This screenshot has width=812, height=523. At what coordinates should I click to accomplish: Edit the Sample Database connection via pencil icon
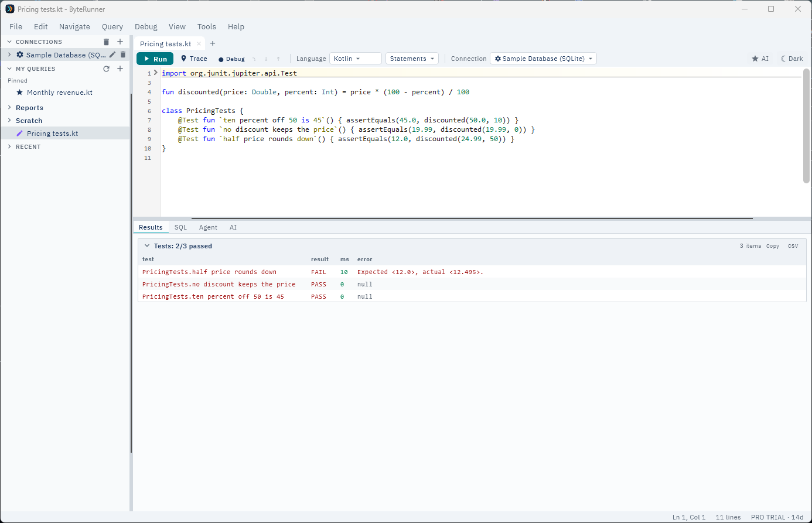tap(112, 54)
